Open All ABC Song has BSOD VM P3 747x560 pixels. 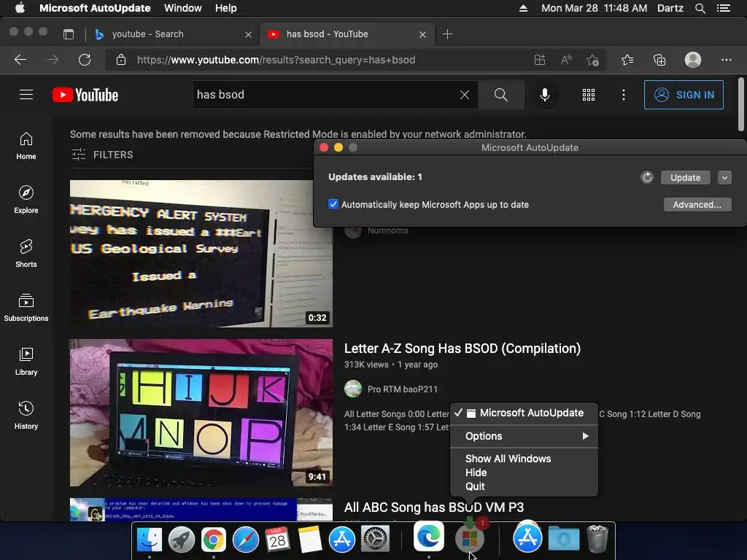(x=434, y=507)
